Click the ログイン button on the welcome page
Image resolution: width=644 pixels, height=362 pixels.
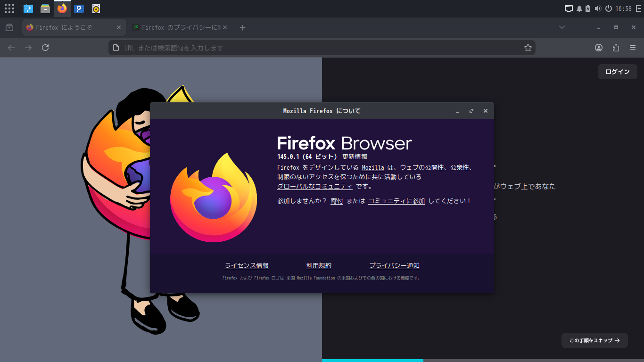(618, 72)
